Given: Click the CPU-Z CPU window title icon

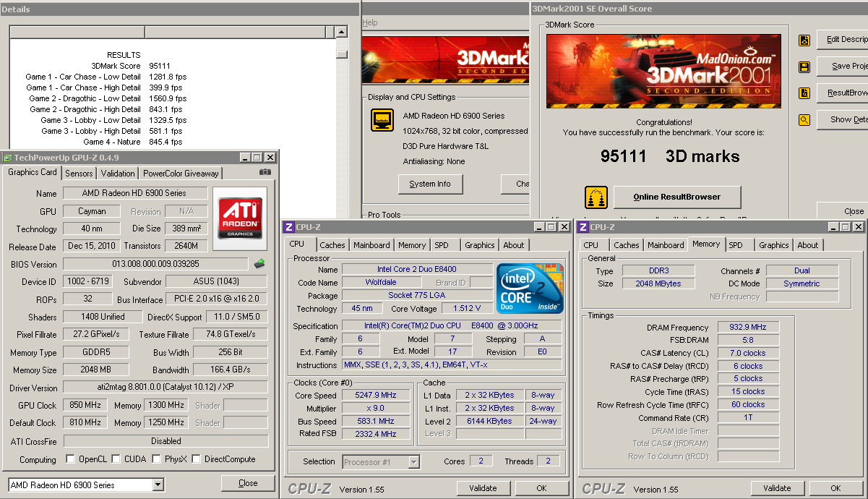Looking at the screenshot, I should (288, 227).
